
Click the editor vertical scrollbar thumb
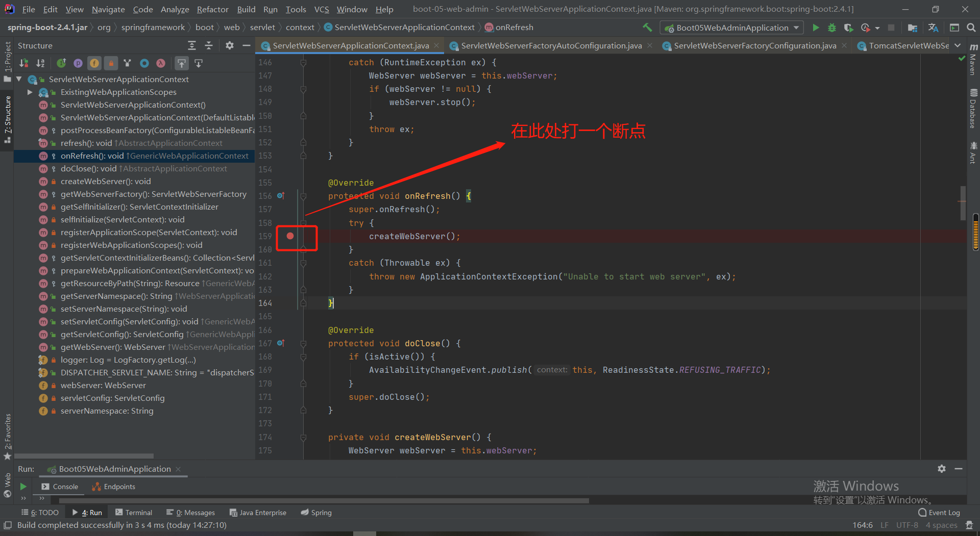point(963,202)
